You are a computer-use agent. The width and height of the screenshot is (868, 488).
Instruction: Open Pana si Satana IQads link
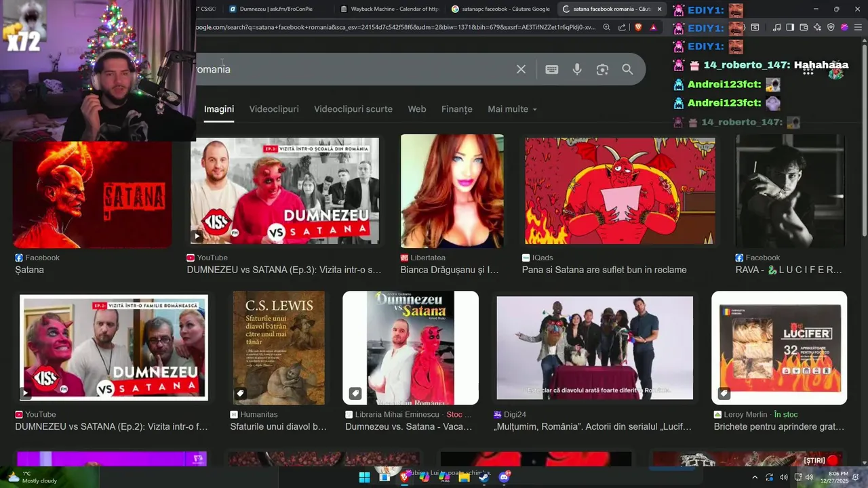tap(604, 270)
